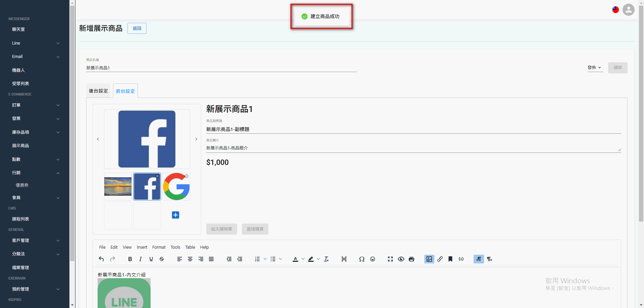The width and height of the screenshot is (644, 308).
Task: Insert a page break
Action: click(344, 259)
